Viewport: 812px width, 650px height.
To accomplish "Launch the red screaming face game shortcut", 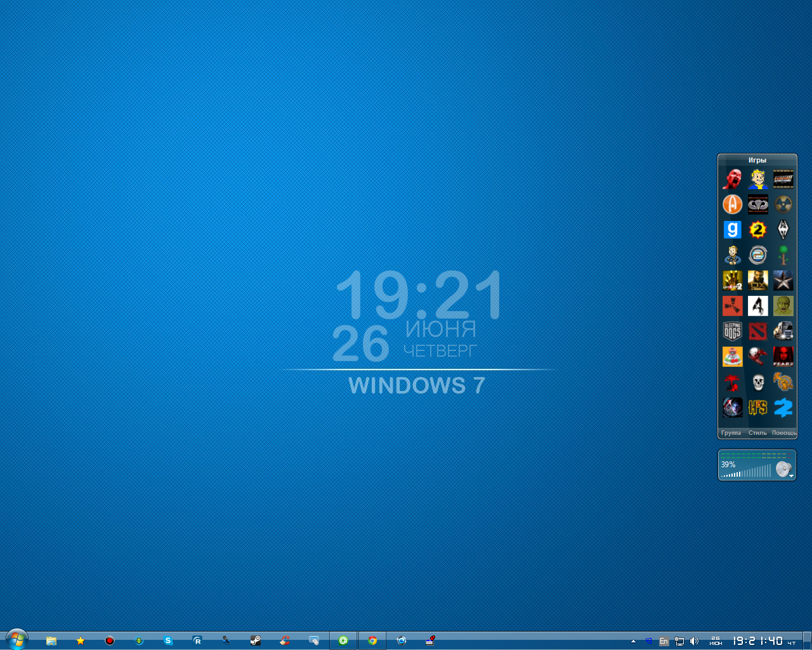I will 733,179.
